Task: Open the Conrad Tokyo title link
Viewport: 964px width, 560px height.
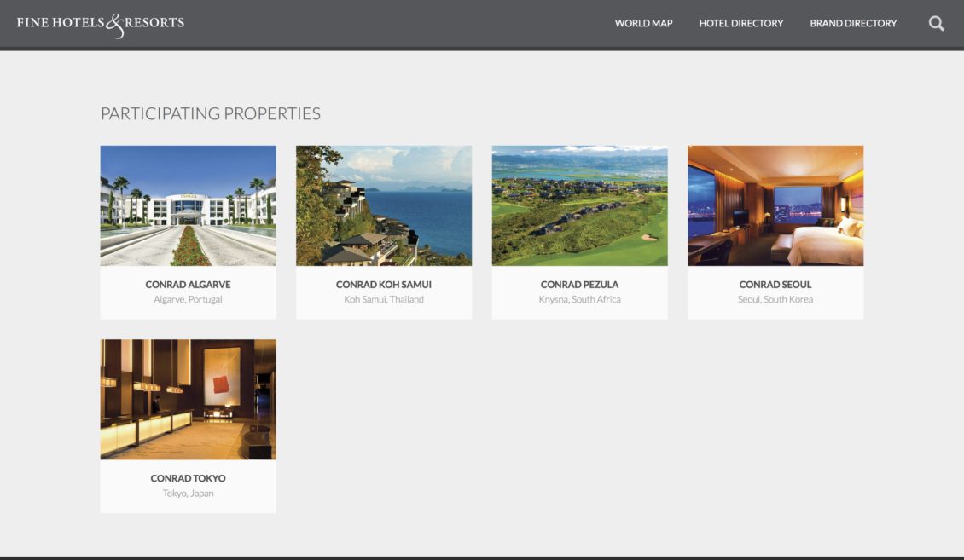Action: click(189, 478)
